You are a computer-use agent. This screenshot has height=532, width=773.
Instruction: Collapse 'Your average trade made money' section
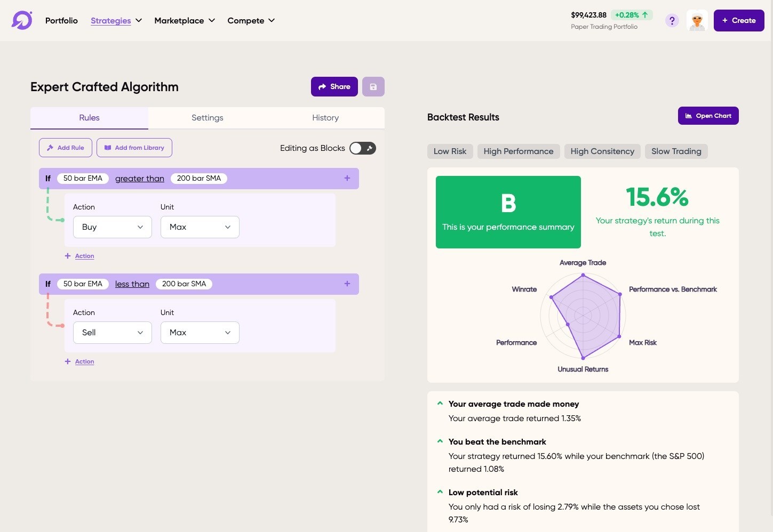[440, 404]
